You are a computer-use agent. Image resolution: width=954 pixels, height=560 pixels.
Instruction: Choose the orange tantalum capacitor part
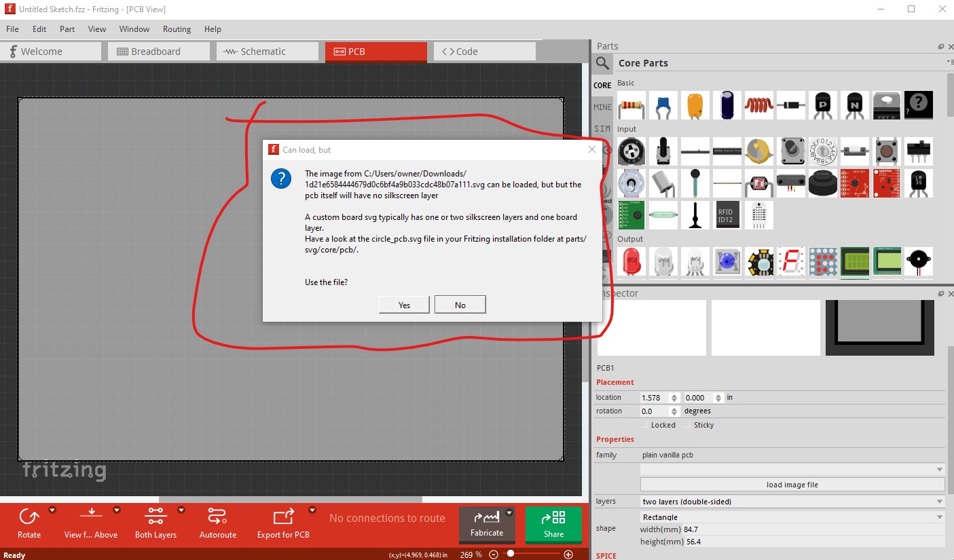[695, 105]
